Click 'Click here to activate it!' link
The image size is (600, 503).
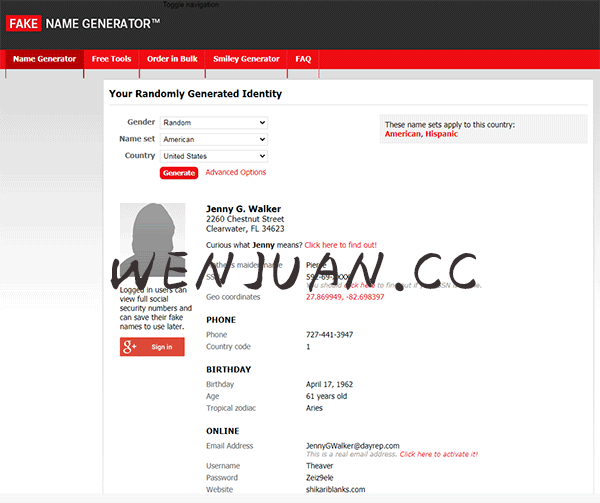click(x=439, y=454)
